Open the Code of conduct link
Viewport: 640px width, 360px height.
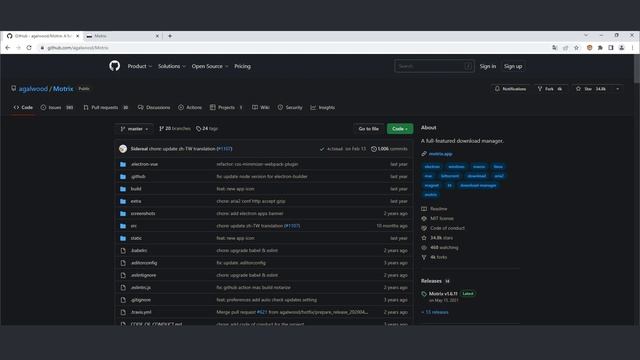point(447,228)
